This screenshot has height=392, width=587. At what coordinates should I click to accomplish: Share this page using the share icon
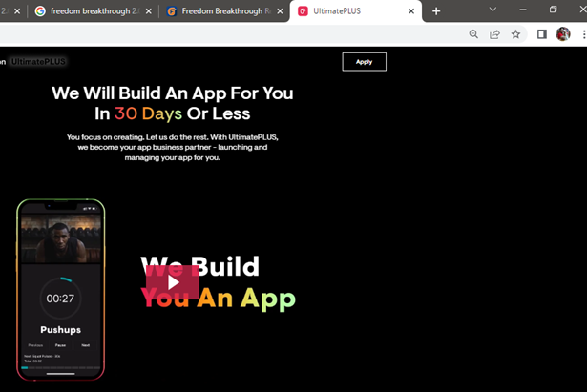(494, 34)
